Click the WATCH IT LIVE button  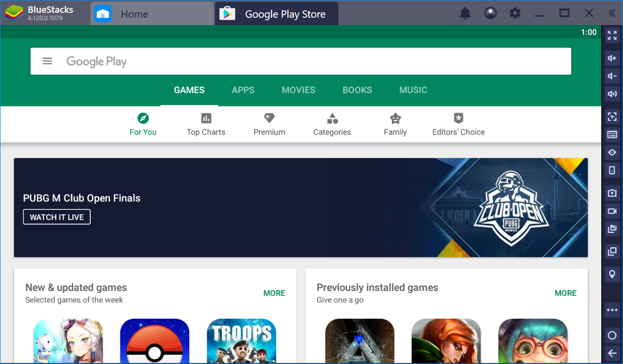(57, 217)
